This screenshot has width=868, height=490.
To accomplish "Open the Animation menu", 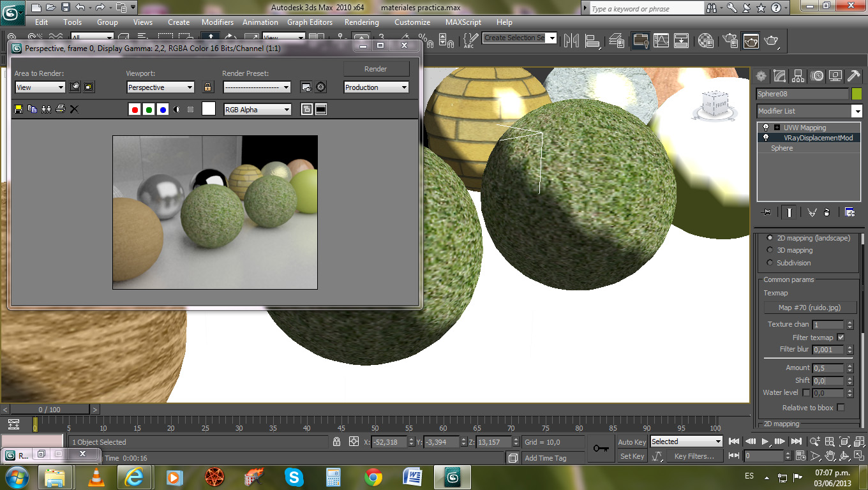I will (x=260, y=22).
